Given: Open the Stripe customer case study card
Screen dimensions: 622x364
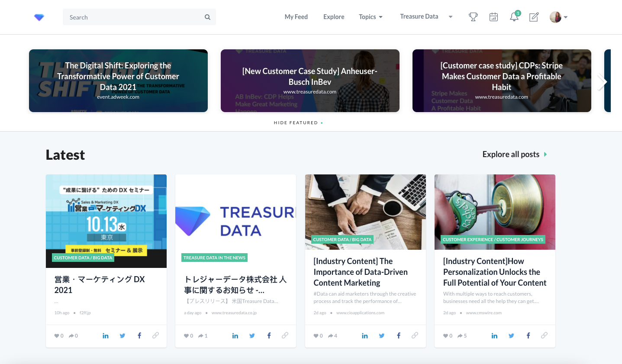Looking at the screenshot, I should point(502,81).
